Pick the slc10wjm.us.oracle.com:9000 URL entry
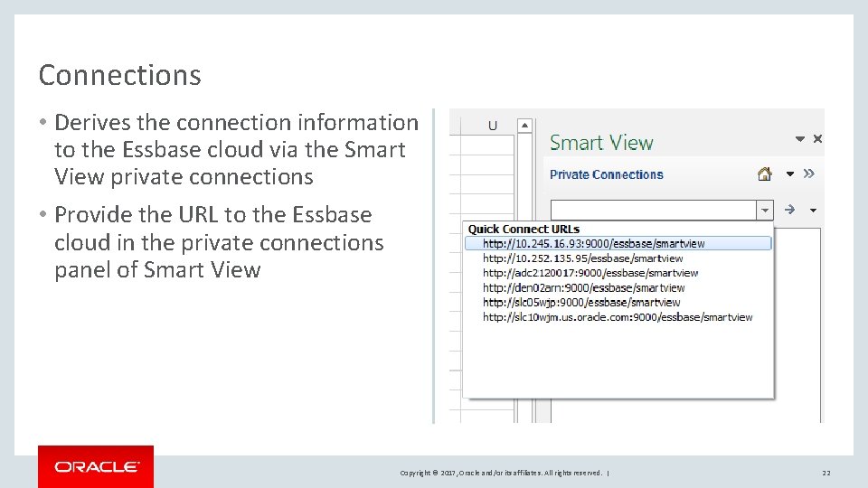The image size is (868, 488). coord(618,317)
